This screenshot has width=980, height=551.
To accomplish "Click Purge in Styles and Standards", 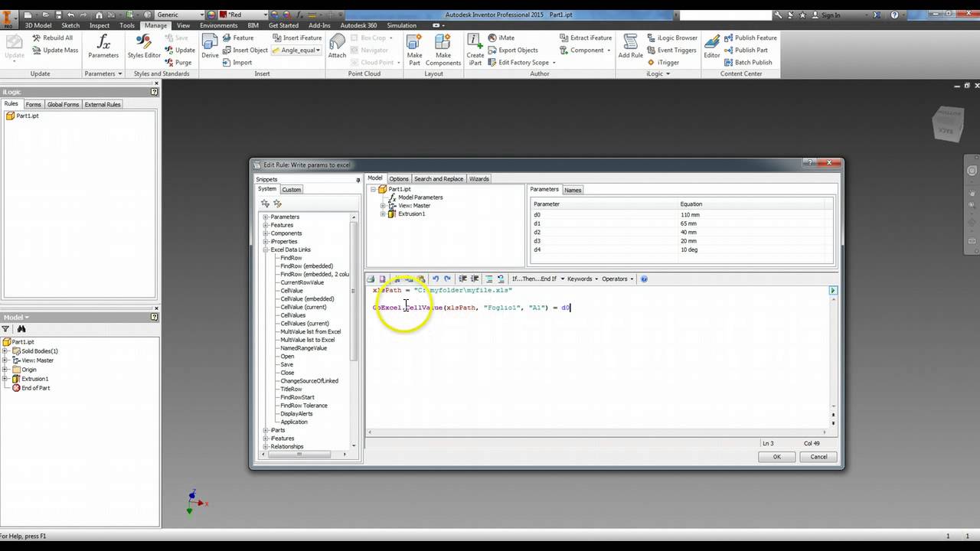I will [x=178, y=63].
